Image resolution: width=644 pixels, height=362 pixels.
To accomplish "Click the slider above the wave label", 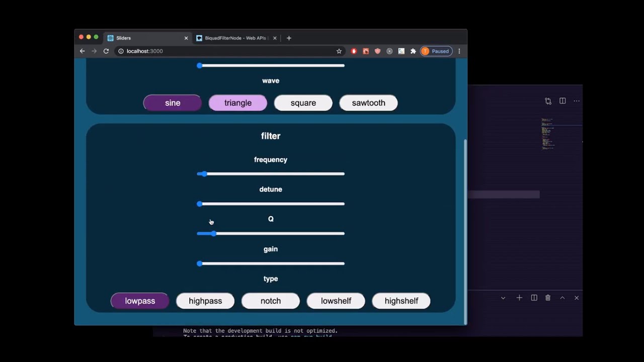I will coord(271,65).
